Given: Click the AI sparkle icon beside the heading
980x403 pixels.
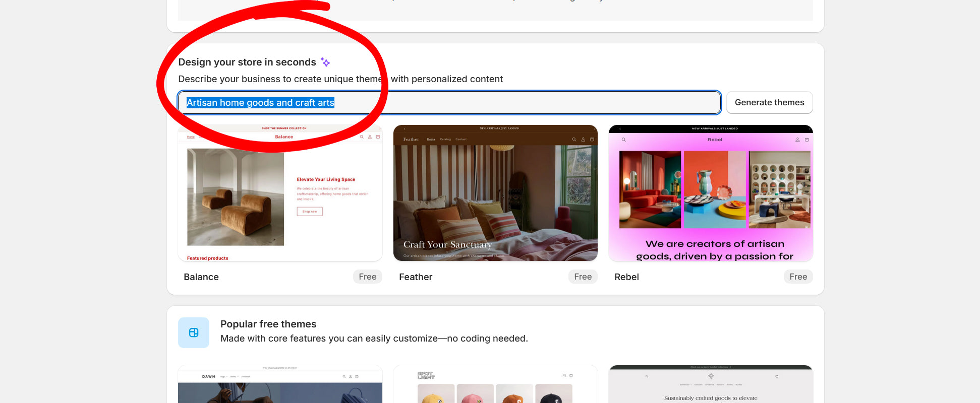Looking at the screenshot, I should (x=325, y=62).
